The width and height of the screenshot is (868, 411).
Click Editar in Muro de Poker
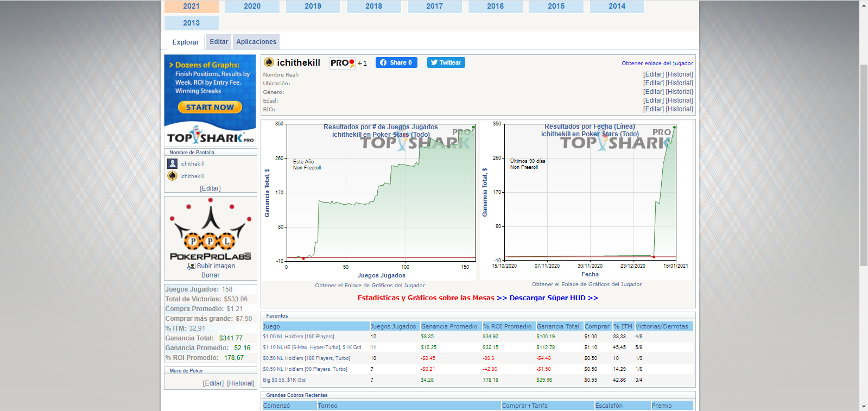pyautogui.click(x=213, y=383)
